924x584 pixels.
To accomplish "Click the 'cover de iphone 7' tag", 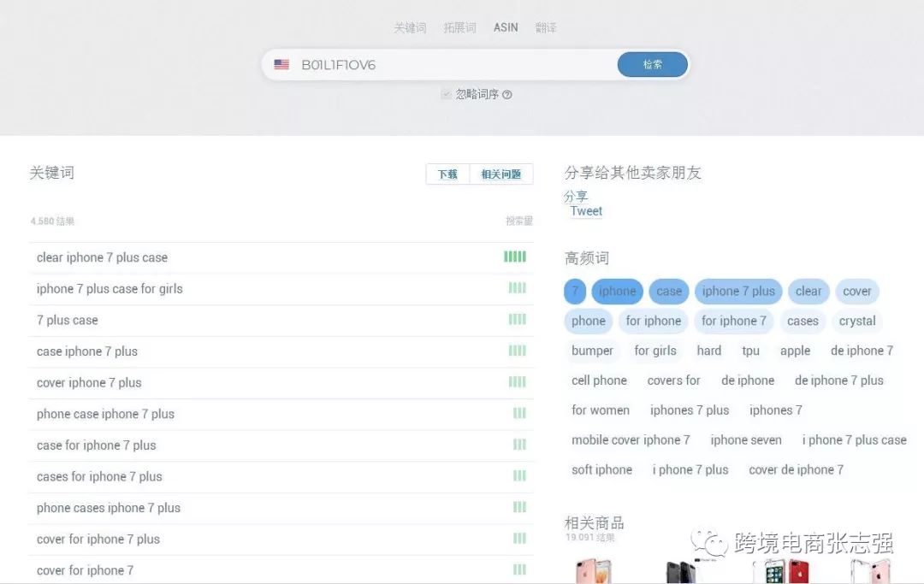I will [x=797, y=469].
